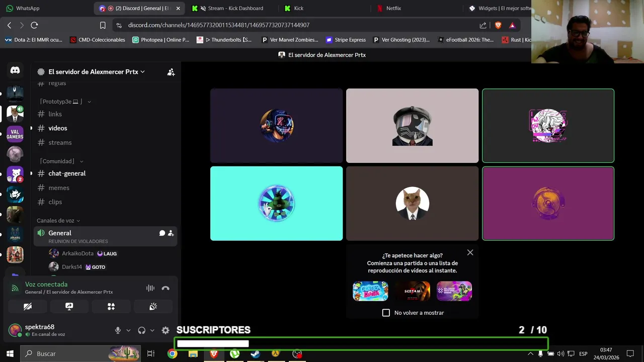Reload the page
Image resolution: width=644 pixels, height=362 pixels.
click(34, 25)
